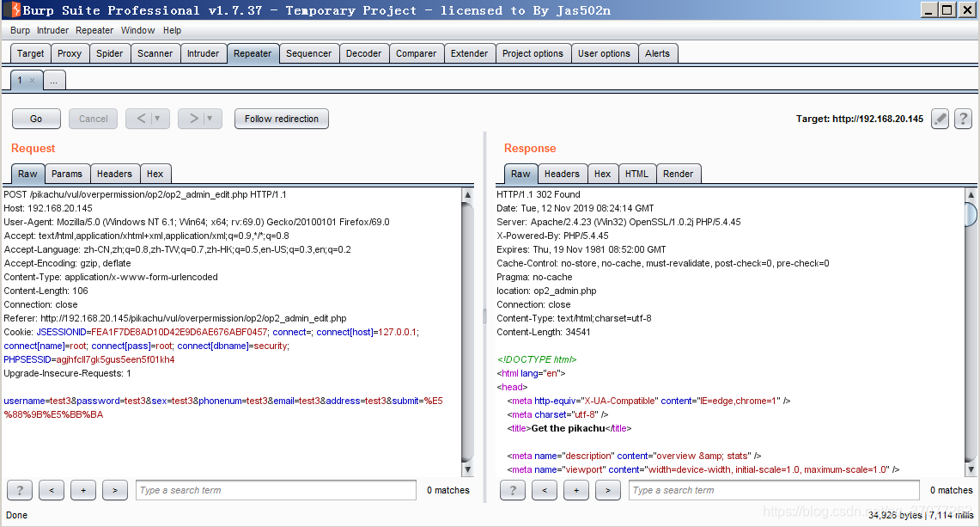Switch to the Sequencer tab

[x=308, y=53]
